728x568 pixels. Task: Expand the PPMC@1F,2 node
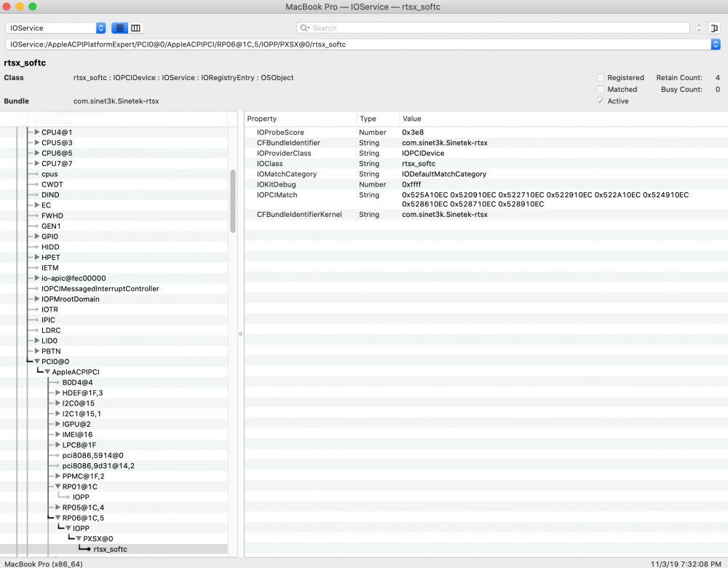click(x=58, y=476)
